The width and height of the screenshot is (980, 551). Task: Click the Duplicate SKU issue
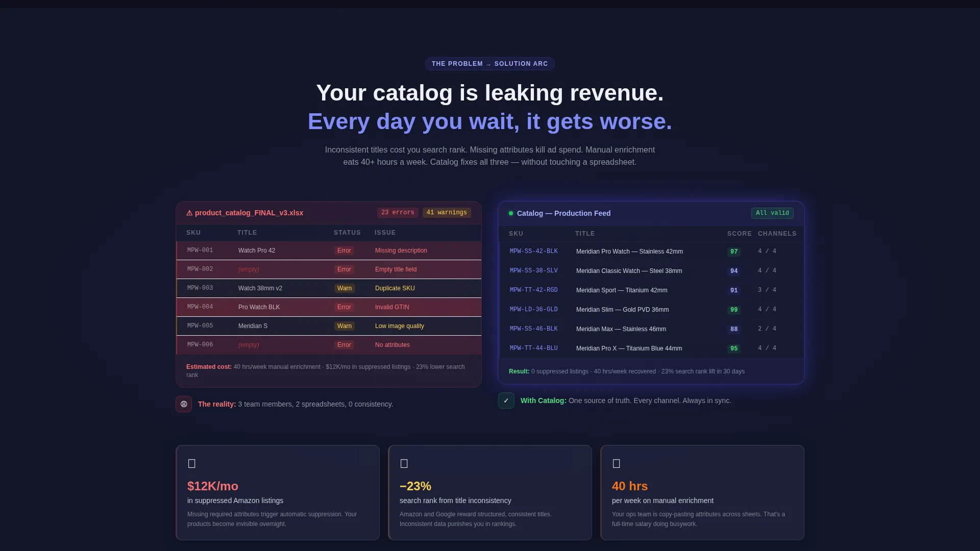pos(395,288)
